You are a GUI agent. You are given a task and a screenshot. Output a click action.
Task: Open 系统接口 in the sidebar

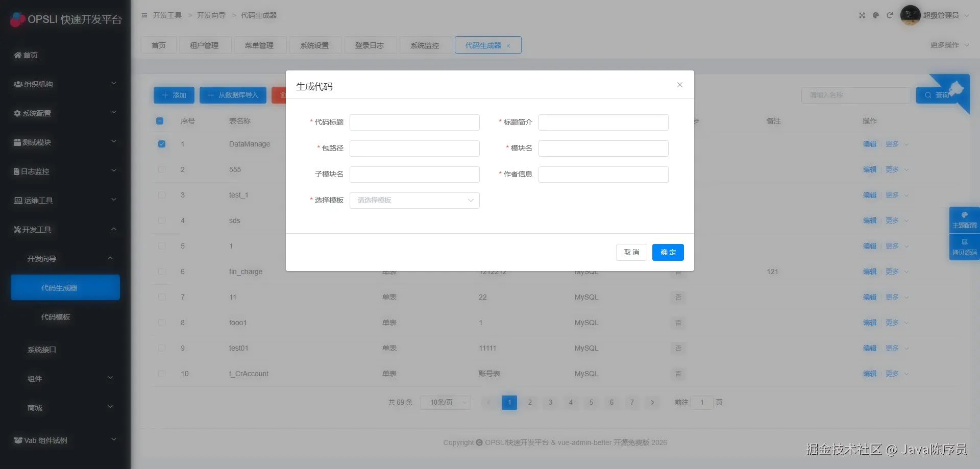click(x=65, y=350)
